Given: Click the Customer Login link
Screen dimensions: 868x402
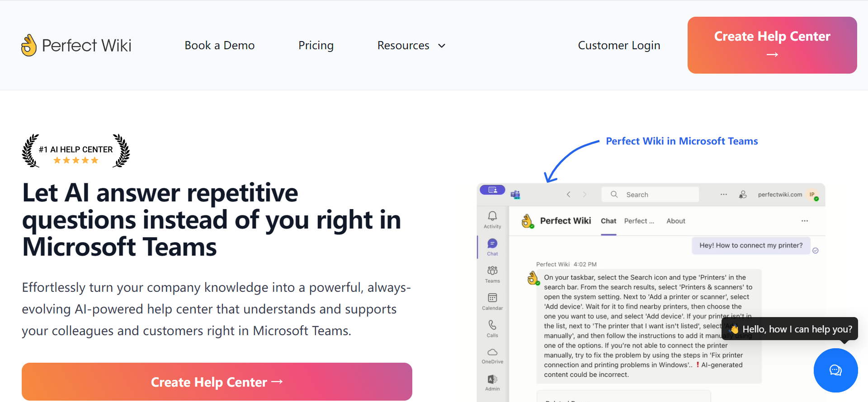Looking at the screenshot, I should tap(619, 46).
